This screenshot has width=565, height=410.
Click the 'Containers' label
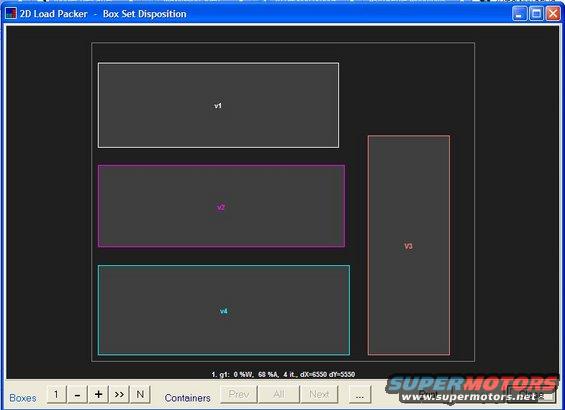coord(187,398)
